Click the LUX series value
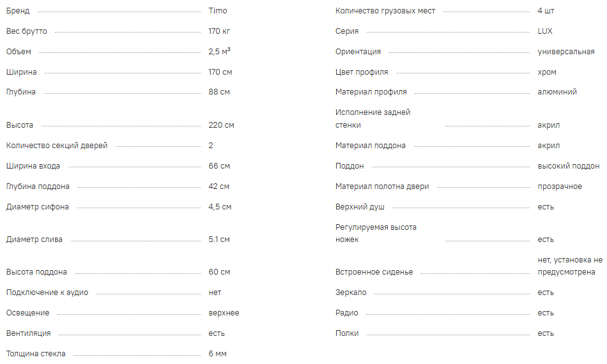The image size is (607, 364). pyautogui.click(x=545, y=31)
